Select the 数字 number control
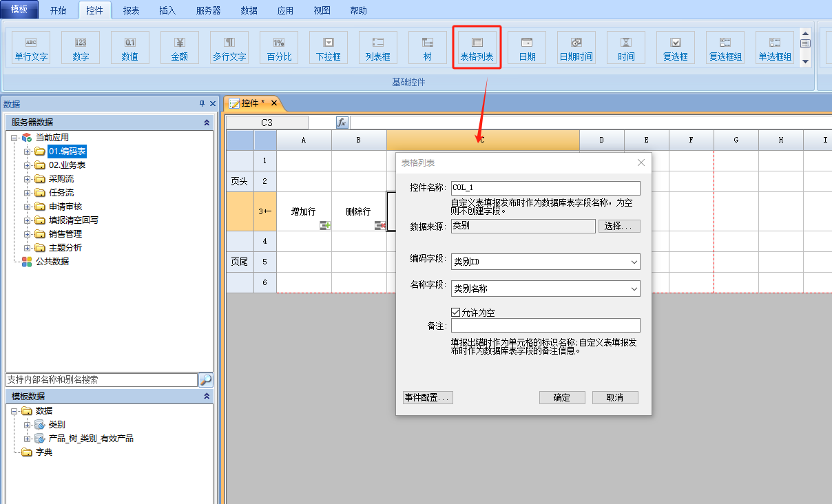Viewport: 832px width, 504px height. [x=81, y=48]
